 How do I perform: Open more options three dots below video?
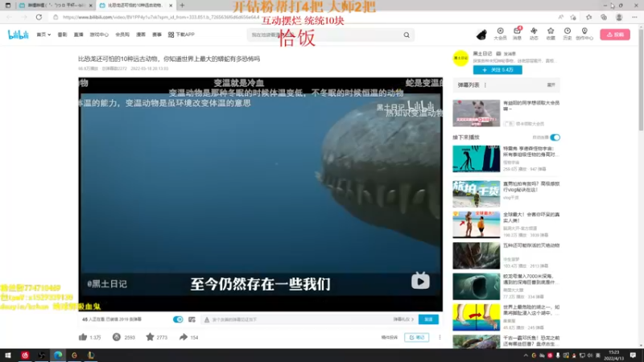440,337
